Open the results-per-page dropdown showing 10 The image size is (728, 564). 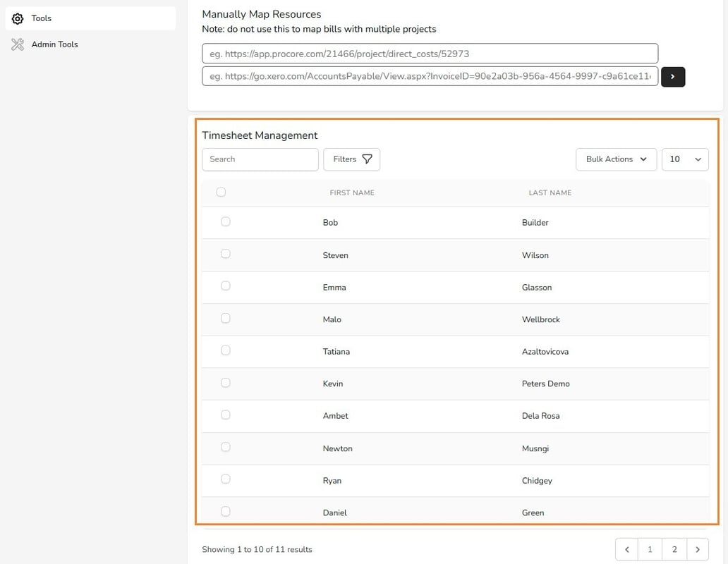coord(684,159)
